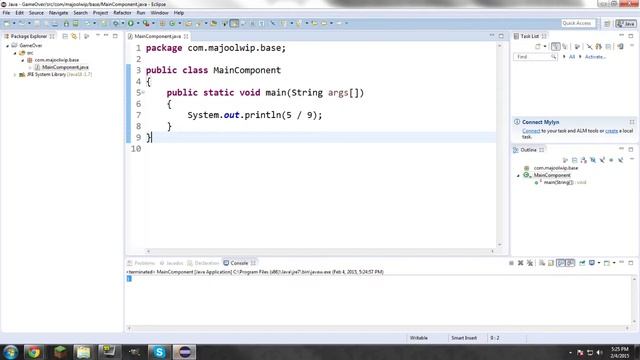The image size is (640, 360).
Task: Open Run Last external tool icon
Action: 146,23
